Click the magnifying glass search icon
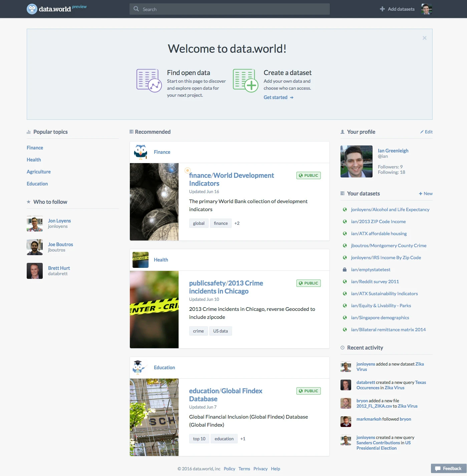 [136, 9]
